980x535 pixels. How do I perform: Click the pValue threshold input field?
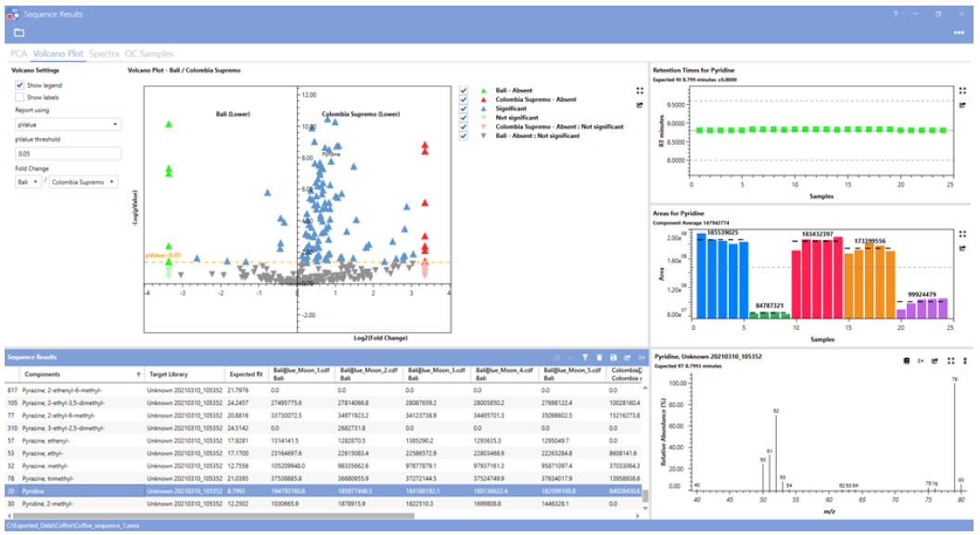point(68,154)
